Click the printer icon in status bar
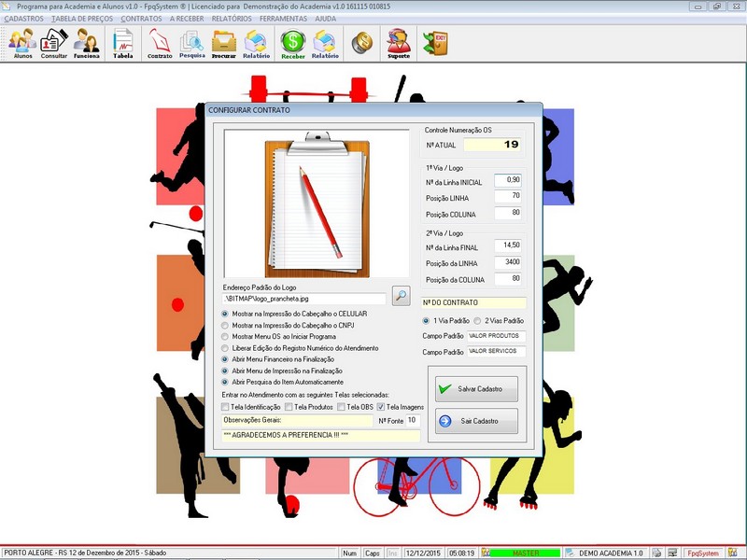Image resolution: width=747 pixels, height=560 pixels. (x=656, y=553)
